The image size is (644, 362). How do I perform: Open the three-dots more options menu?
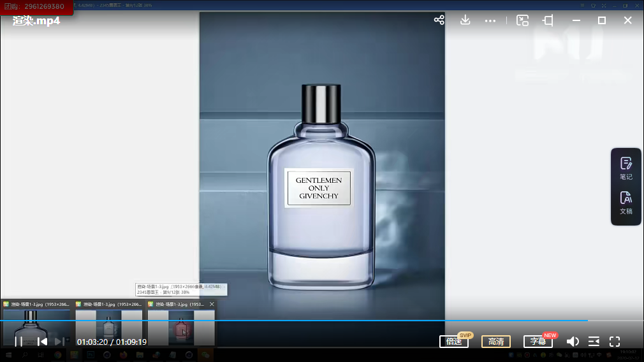pyautogui.click(x=490, y=21)
